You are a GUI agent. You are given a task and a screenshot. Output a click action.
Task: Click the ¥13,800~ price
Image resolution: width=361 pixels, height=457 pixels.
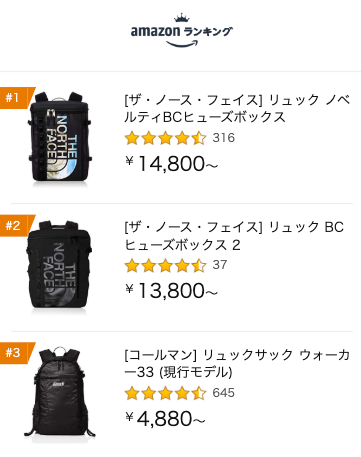tap(171, 291)
